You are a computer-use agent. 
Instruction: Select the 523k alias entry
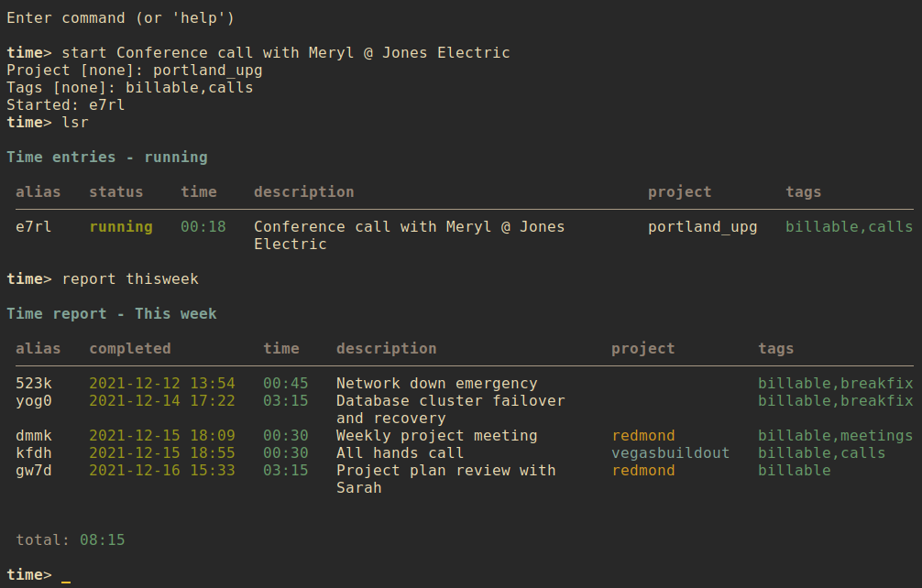[x=34, y=384]
